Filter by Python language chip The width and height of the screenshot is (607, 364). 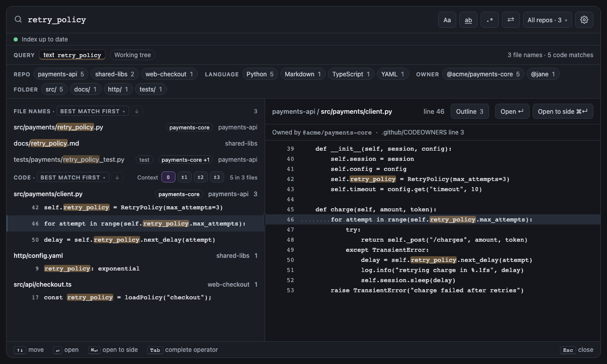260,74
